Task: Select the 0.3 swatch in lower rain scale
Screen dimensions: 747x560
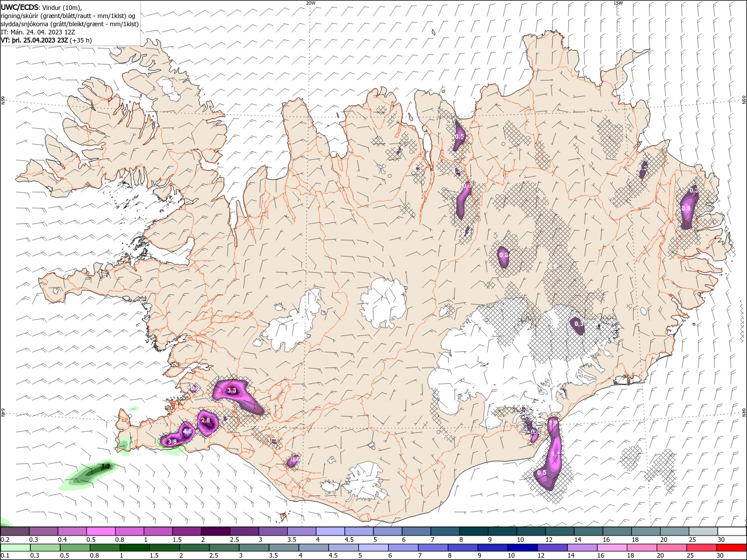Action: [45, 548]
